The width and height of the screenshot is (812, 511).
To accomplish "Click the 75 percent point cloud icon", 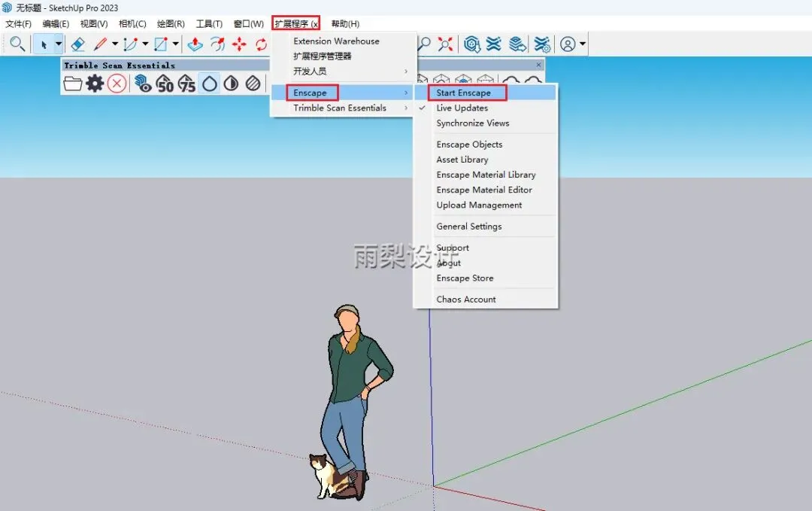I will tap(187, 84).
